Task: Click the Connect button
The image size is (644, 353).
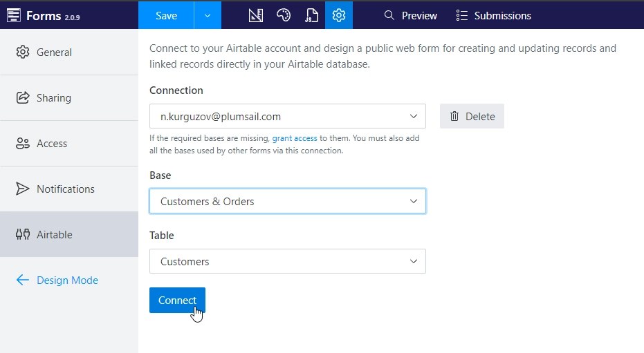Action: pyautogui.click(x=177, y=300)
